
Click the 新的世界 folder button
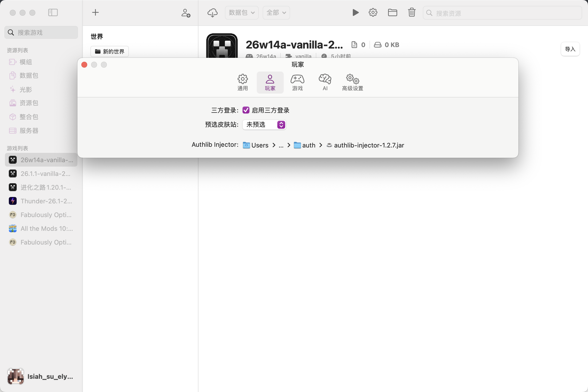point(110,51)
